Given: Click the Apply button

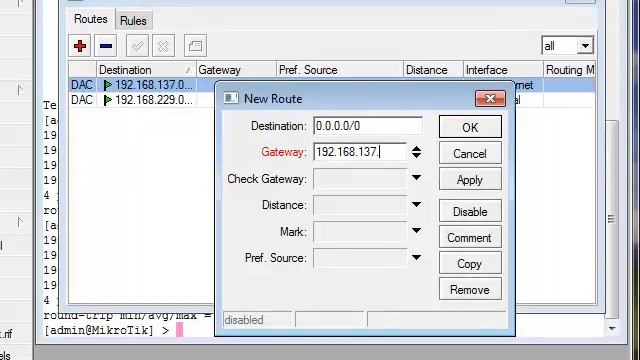Looking at the screenshot, I should (x=470, y=180).
